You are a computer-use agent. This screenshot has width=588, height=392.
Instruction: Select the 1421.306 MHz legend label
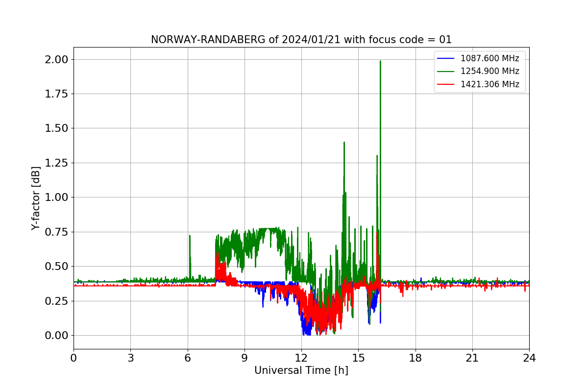pyautogui.click(x=490, y=84)
